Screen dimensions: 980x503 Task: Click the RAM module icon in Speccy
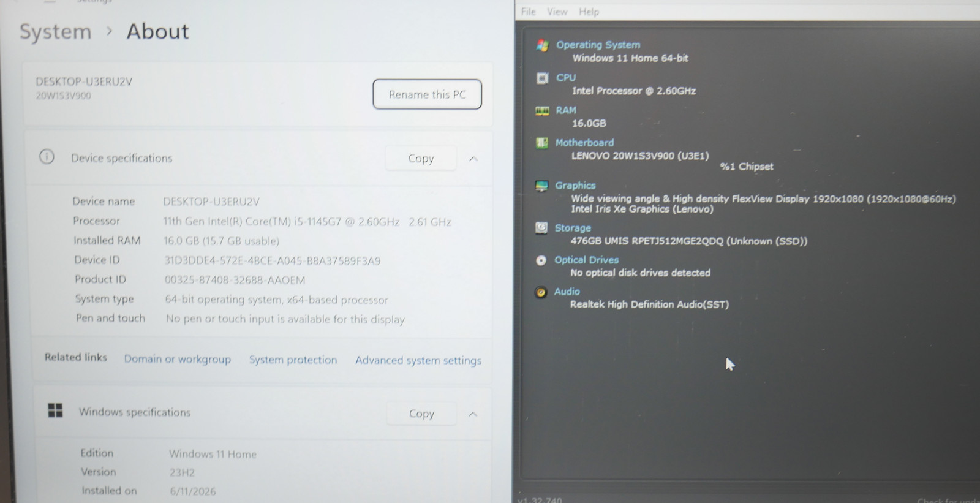[x=542, y=111]
